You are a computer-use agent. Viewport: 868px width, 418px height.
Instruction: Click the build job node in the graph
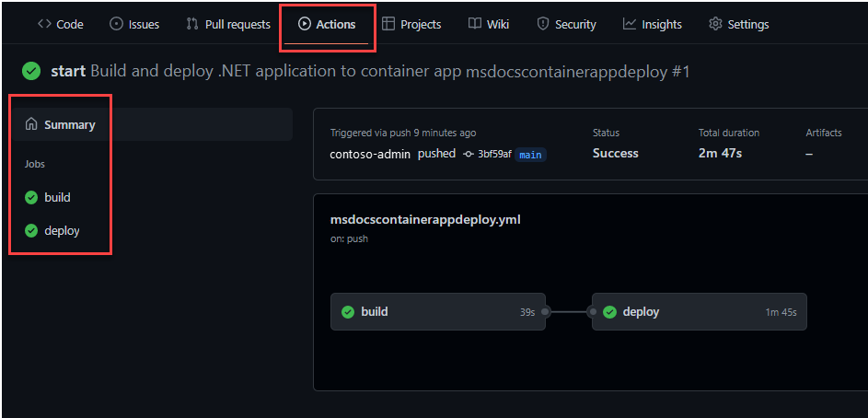(438, 312)
